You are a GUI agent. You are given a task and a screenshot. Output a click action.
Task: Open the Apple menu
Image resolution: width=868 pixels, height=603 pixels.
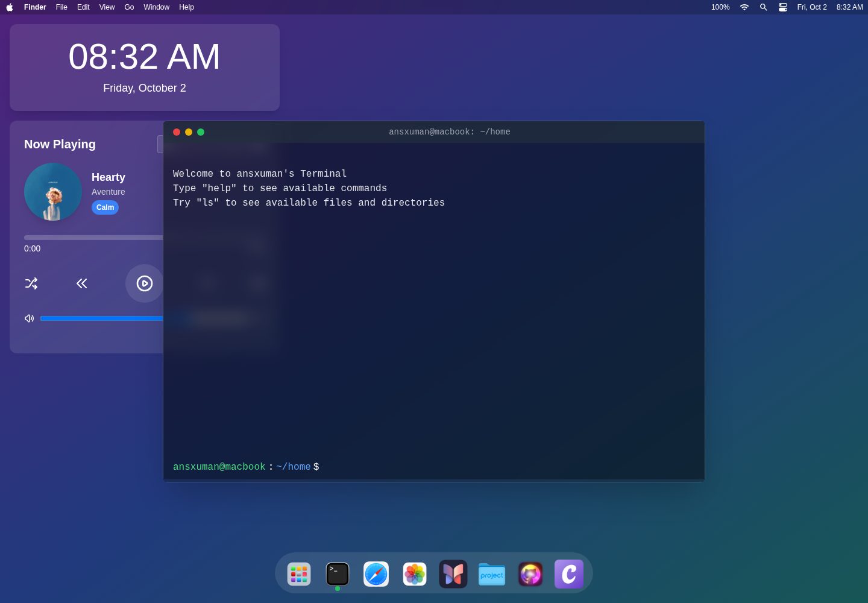coord(10,7)
